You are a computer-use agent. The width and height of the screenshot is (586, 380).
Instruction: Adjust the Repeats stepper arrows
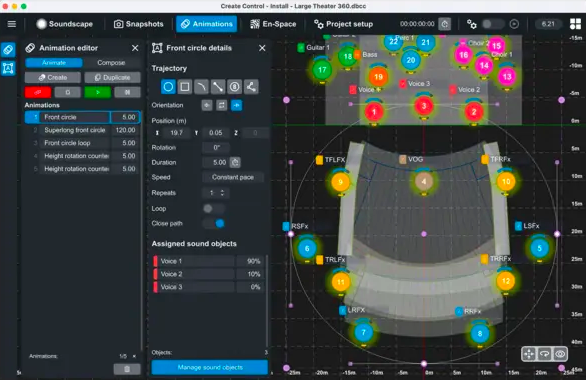click(222, 193)
